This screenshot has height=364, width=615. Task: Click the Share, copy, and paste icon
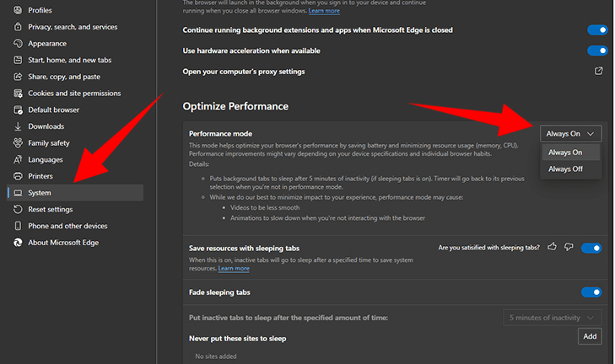point(18,77)
